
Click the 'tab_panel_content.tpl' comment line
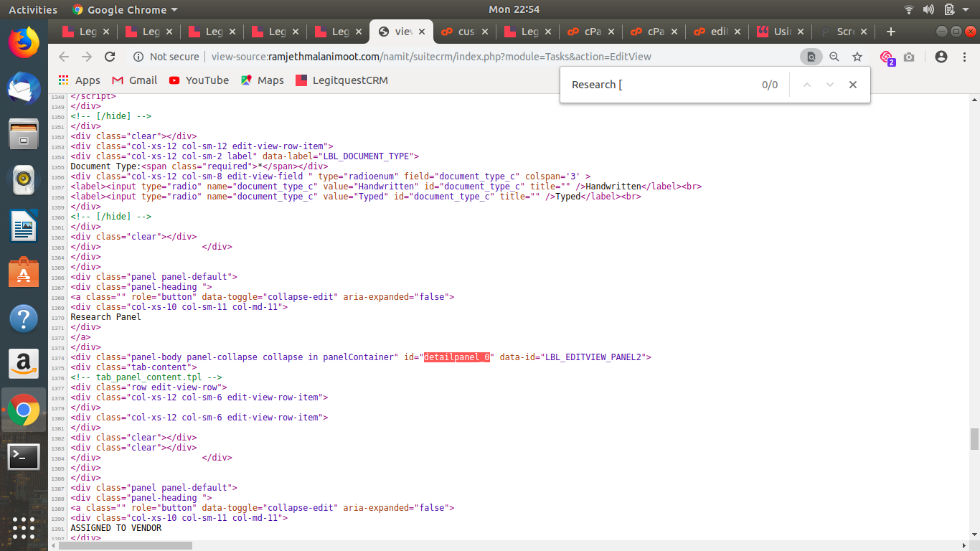(146, 377)
